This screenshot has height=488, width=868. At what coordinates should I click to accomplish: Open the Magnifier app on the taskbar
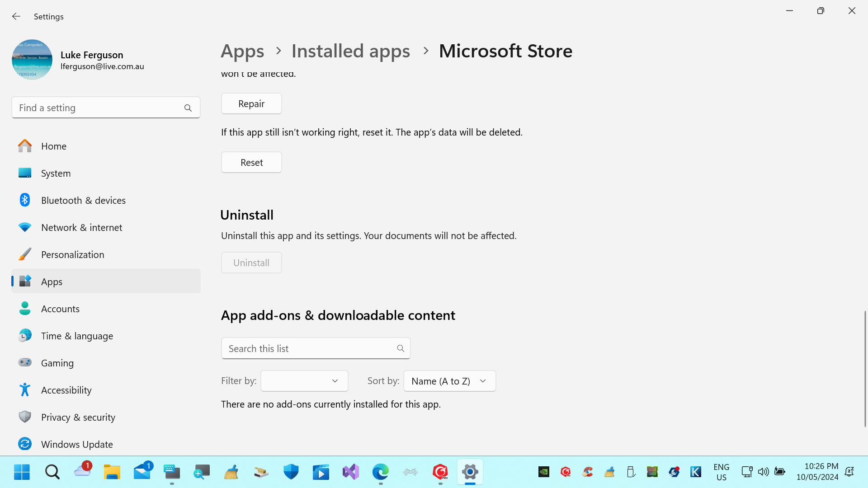202,472
